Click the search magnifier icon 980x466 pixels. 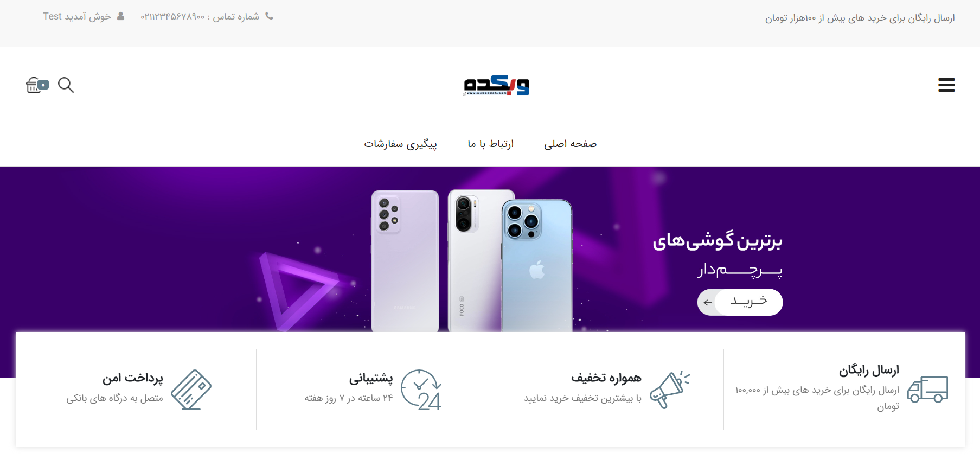pos(66,85)
